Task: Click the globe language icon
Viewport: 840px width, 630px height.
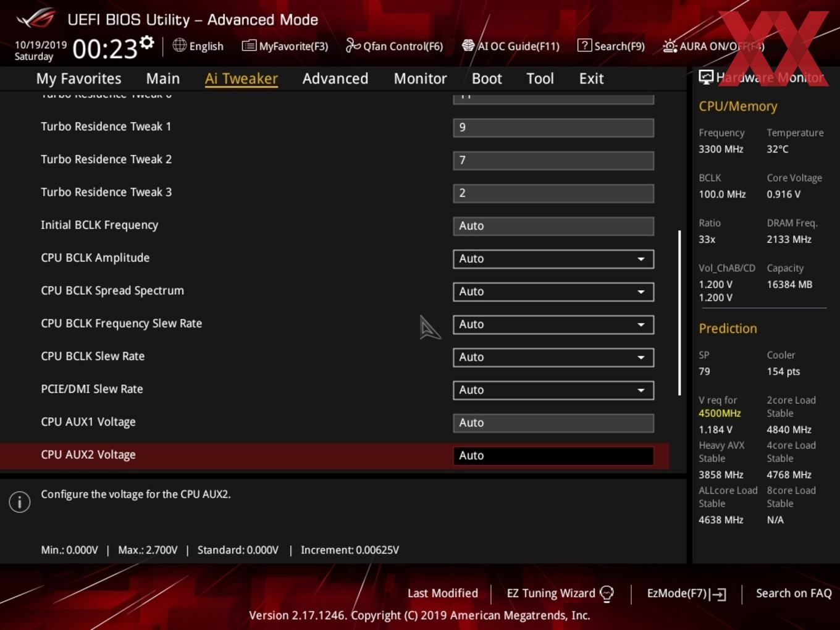Action: 179,45
